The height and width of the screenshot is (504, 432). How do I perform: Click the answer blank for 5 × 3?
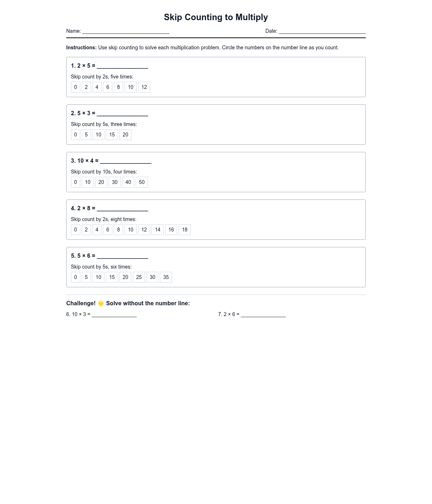point(122,113)
